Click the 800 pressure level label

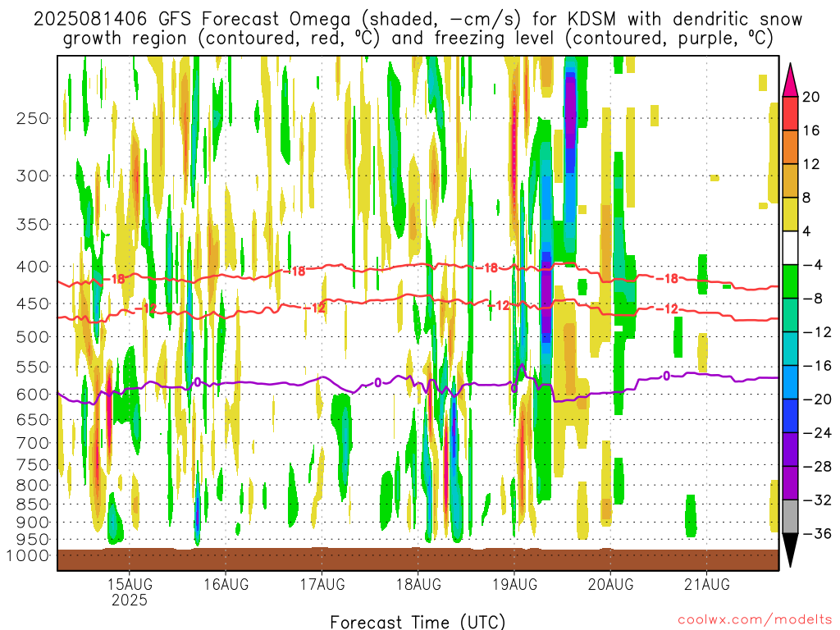(33, 486)
